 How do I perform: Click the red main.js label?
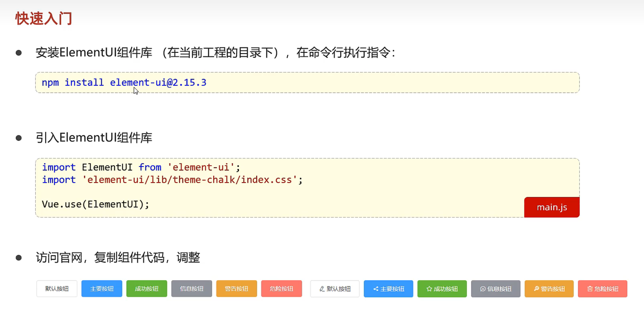(552, 207)
